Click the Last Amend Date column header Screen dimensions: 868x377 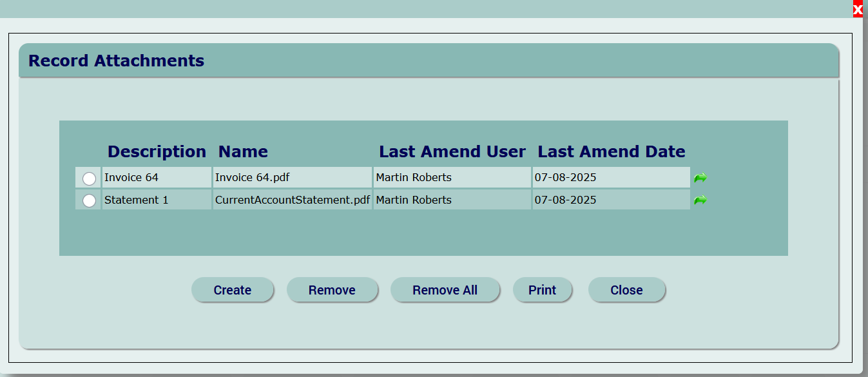coord(611,152)
